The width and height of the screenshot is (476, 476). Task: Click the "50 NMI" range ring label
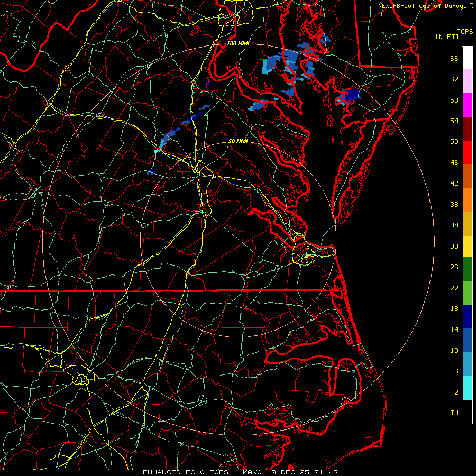tap(238, 141)
